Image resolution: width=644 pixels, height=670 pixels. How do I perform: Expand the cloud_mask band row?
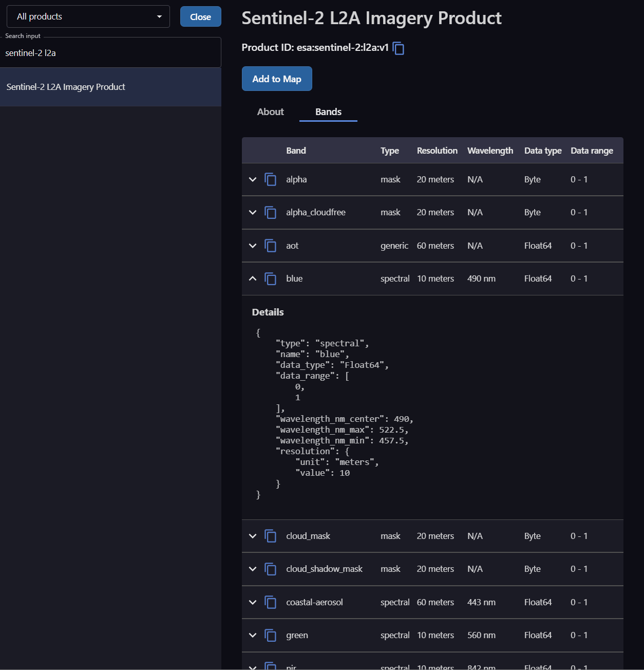(x=253, y=536)
